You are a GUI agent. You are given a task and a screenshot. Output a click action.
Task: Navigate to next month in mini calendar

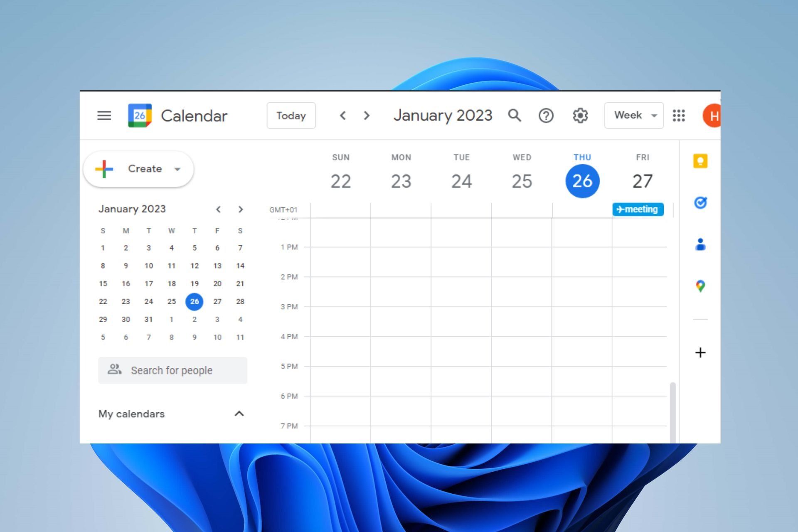point(240,209)
